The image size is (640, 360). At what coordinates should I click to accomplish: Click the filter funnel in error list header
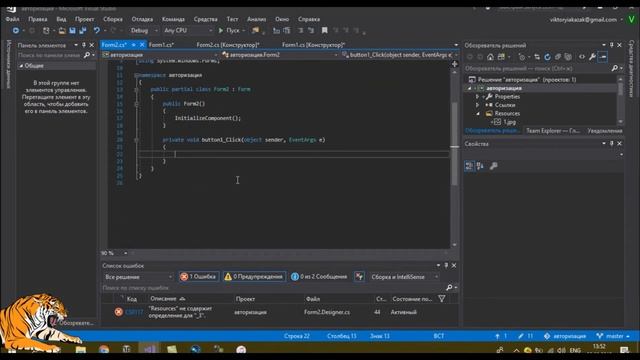coord(442,299)
